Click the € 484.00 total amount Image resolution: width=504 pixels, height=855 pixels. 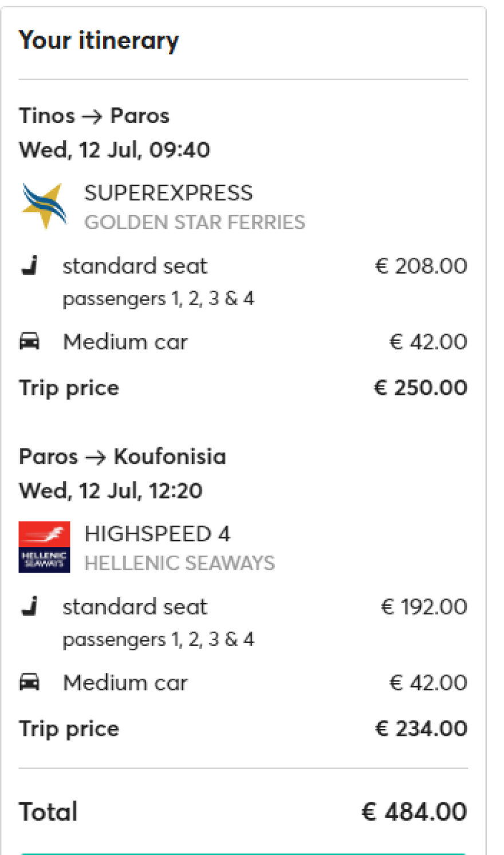(x=414, y=811)
